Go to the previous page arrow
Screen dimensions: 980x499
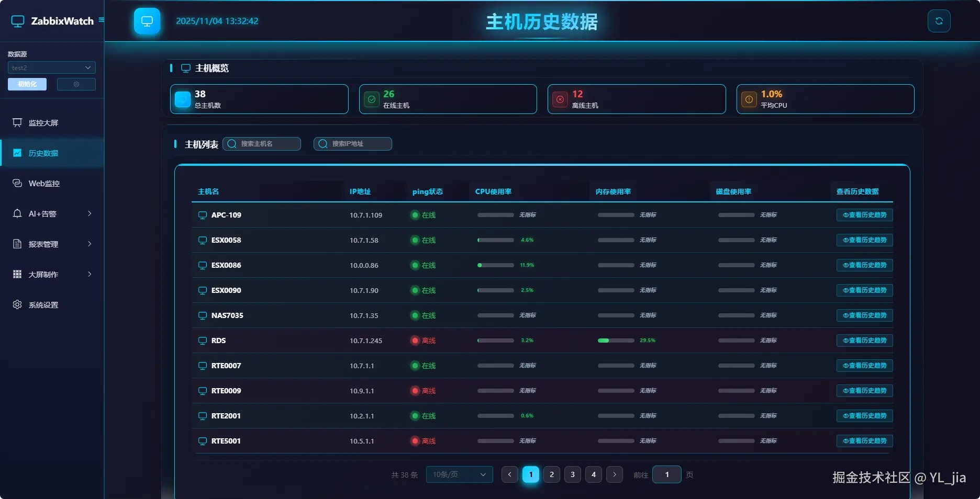click(x=510, y=474)
